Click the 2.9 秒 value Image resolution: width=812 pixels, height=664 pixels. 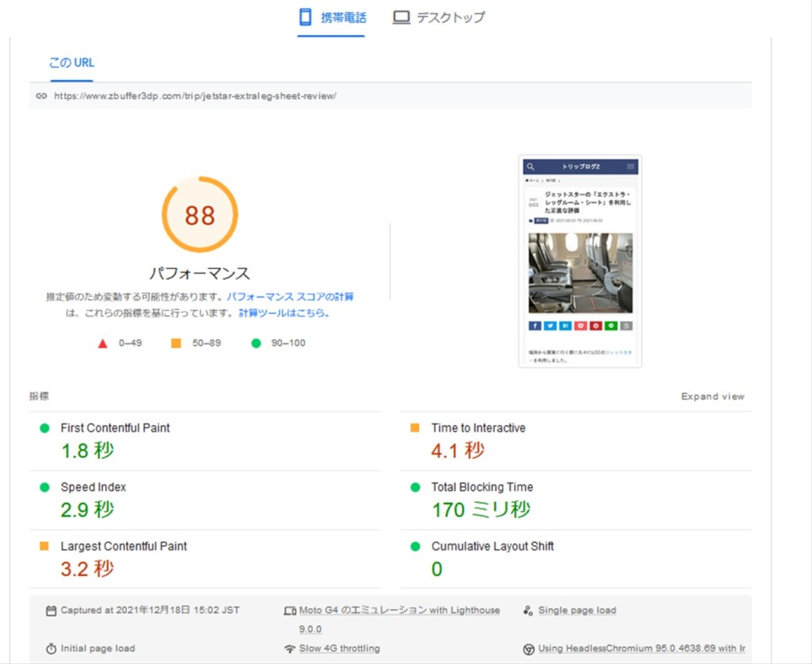87,509
